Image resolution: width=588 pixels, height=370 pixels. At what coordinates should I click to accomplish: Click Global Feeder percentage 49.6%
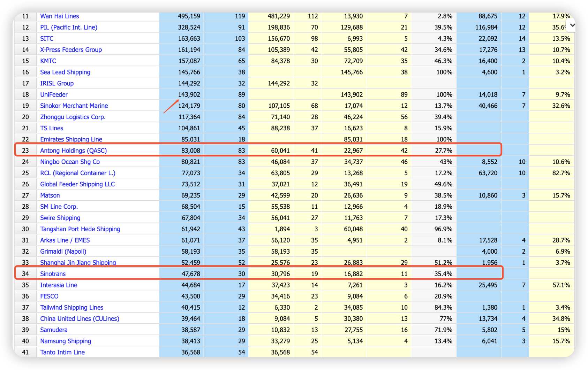pyautogui.click(x=444, y=184)
